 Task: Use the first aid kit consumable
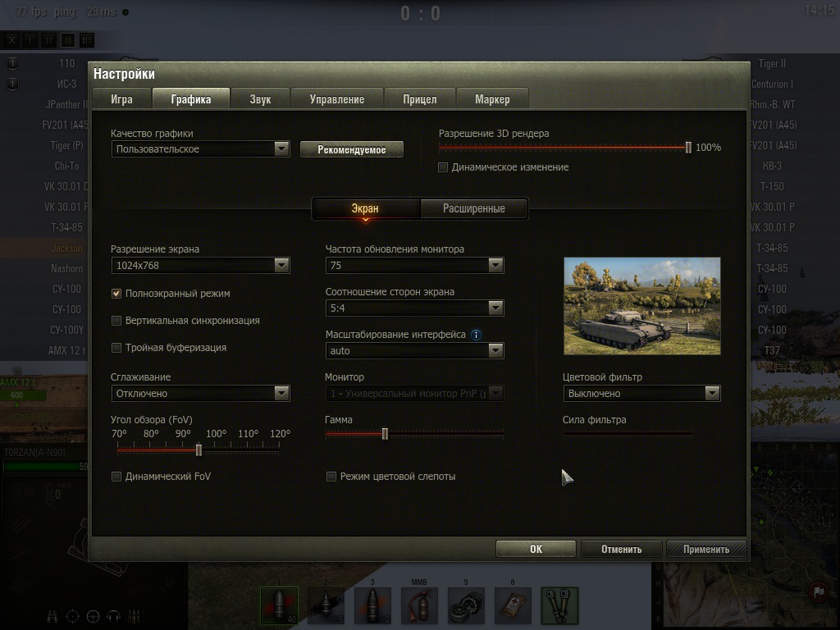pos(513,606)
